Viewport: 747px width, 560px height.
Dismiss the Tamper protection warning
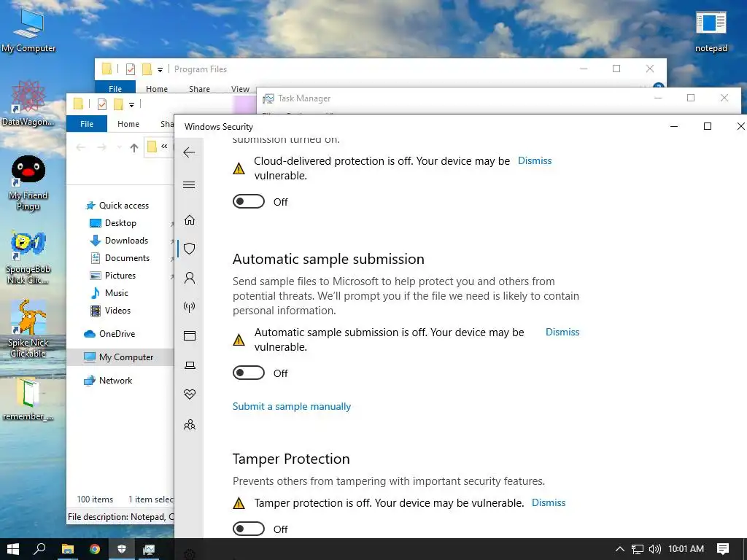coord(549,503)
